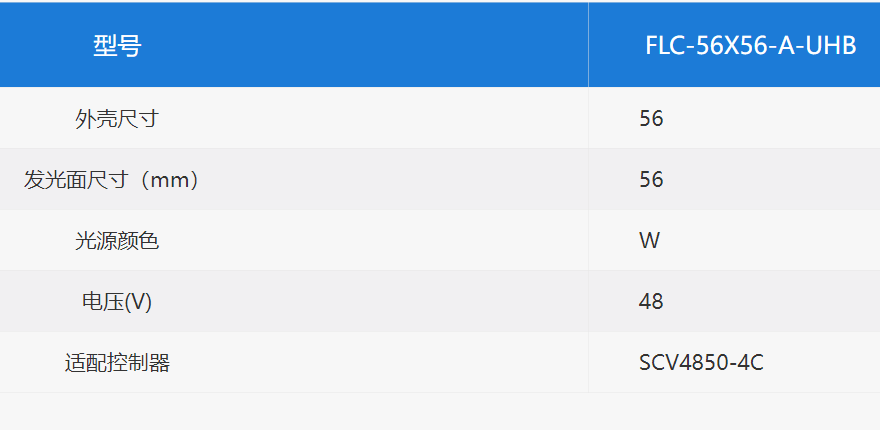Click the empty area below the table
Screen dimensions: 880x430
click(x=440, y=411)
